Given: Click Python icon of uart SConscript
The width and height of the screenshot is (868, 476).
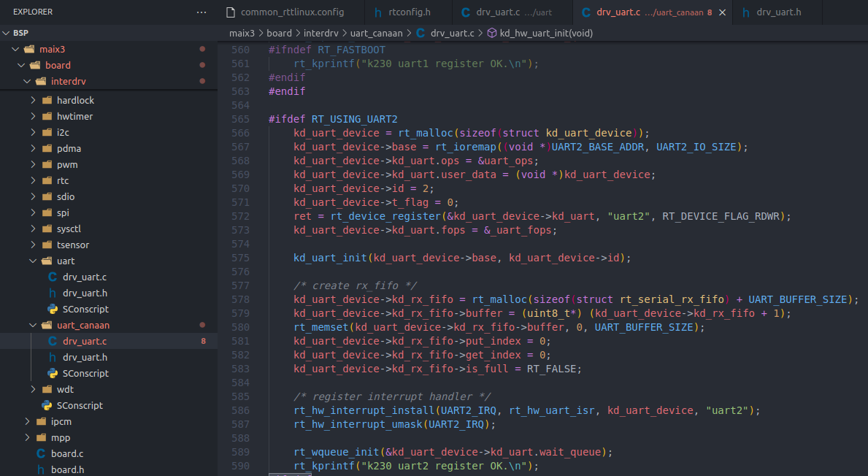Looking at the screenshot, I should pos(53,309).
